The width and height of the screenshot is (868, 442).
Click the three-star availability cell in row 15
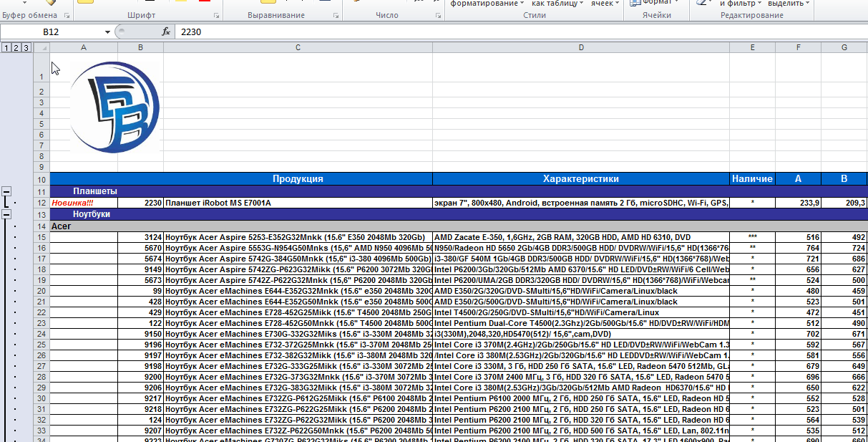752,237
